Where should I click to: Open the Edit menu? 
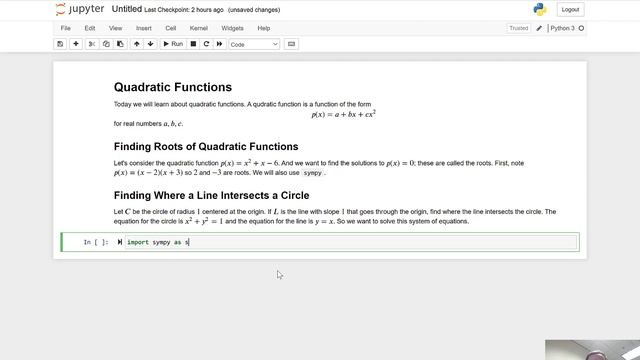point(90,28)
